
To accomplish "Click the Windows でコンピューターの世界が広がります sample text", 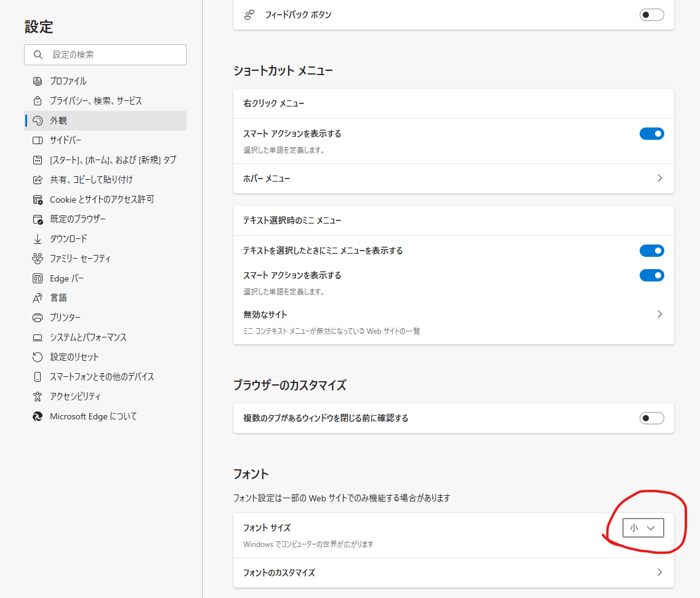I will tap(308, 544).
